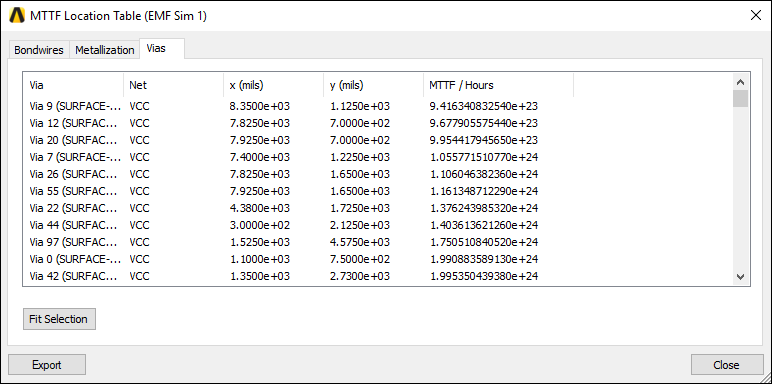Click MTTF value 1.161348712290e+24
Screen dimensions: 772x384
[483, 191]
